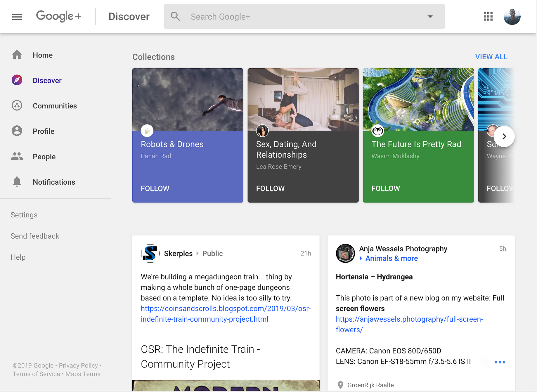This screenshot has height=392, width=537.
Task: Click the Home house icon
Action: [17, 55]
